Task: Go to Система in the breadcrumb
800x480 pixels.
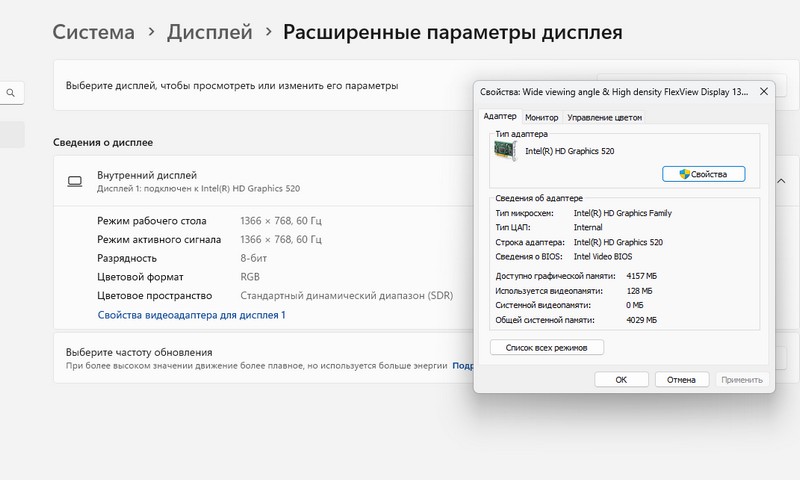Action: click(93, 32)
